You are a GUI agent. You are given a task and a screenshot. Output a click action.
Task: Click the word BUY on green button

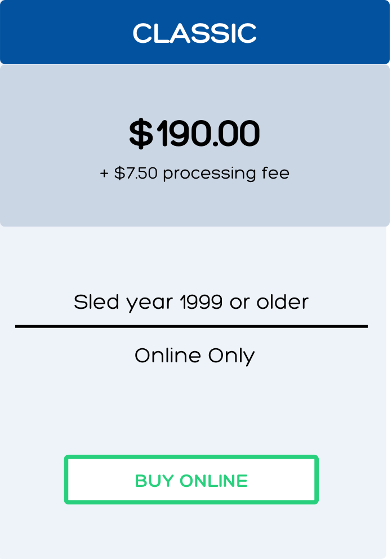coord(154,481)
